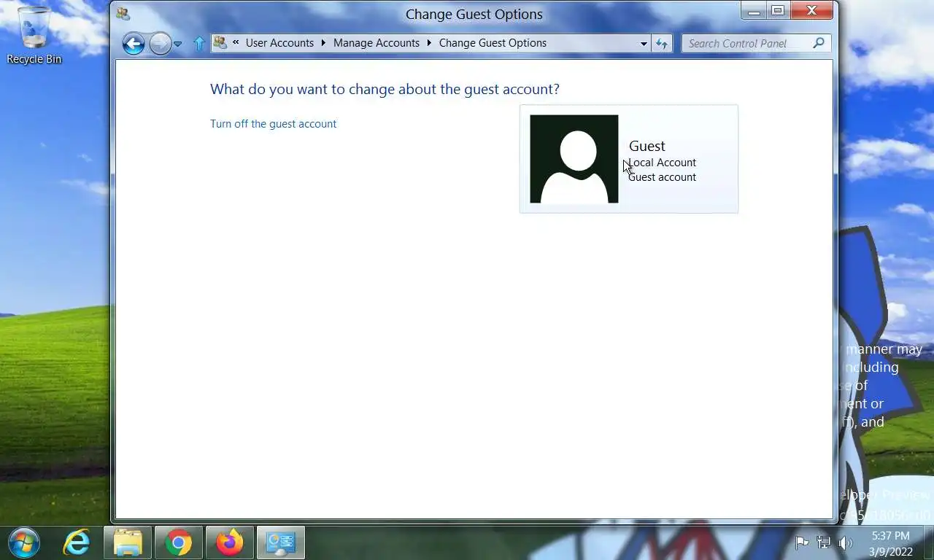
Task: Expand the arrow after User Accounts breadcrumb
Action: tap(323, 43)
